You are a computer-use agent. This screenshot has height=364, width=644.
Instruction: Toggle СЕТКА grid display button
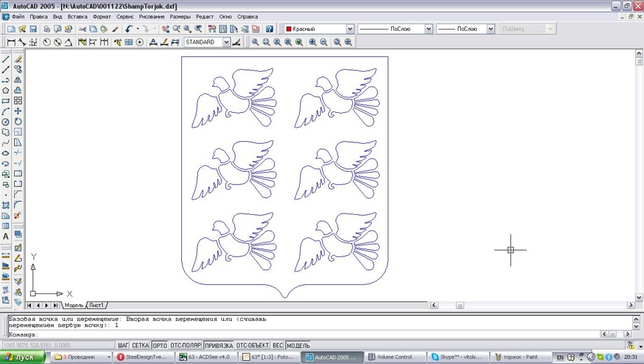[140, 345]
